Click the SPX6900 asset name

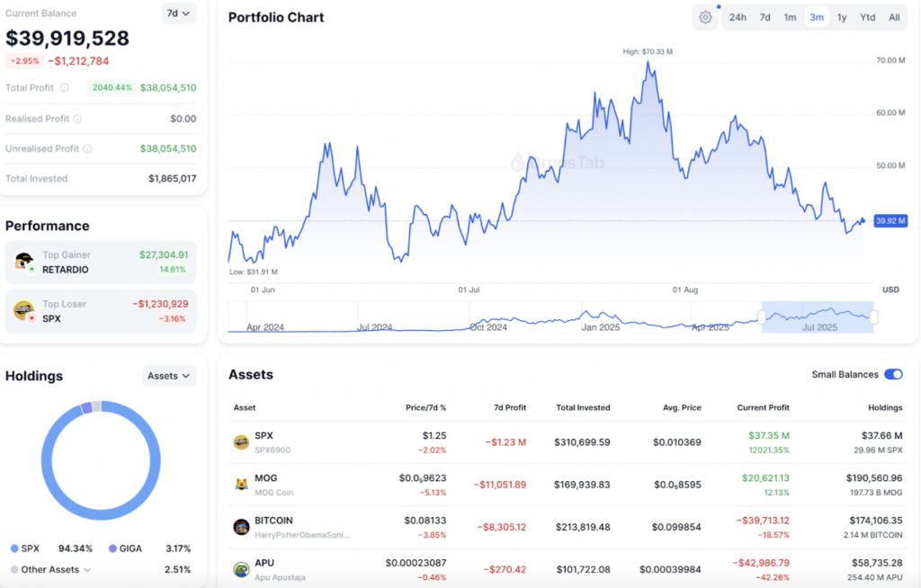273,450
